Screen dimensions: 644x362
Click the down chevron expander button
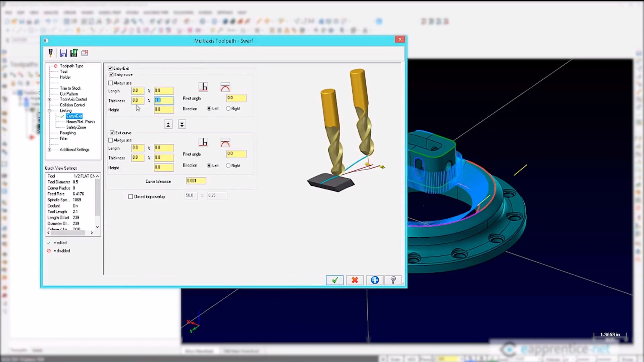[182, 124]
